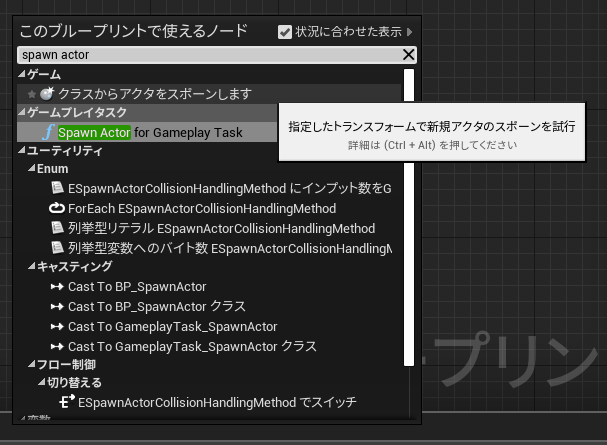Collapse the キャスティング subcategory
607x445 pixels.
tap(31, 266)
